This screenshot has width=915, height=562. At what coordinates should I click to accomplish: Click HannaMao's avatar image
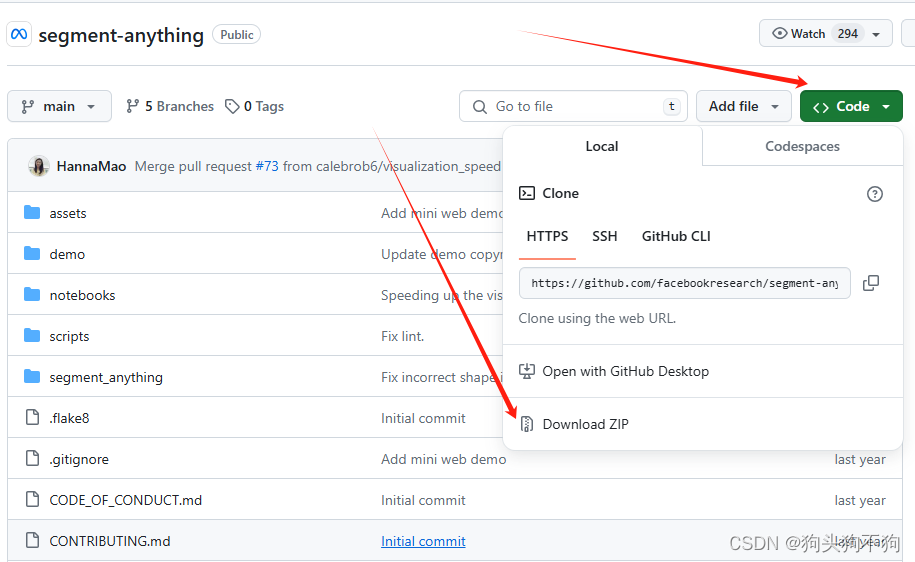click(39, 166)
